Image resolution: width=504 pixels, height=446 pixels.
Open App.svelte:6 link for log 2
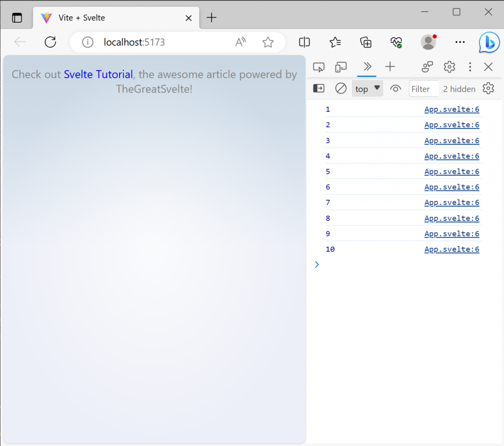click(452, 125)
